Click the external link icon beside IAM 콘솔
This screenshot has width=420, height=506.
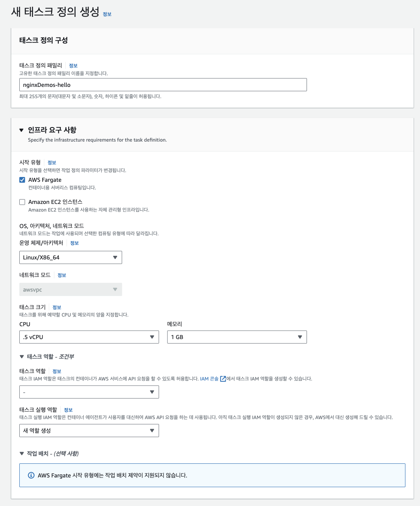tap(223, 378)
